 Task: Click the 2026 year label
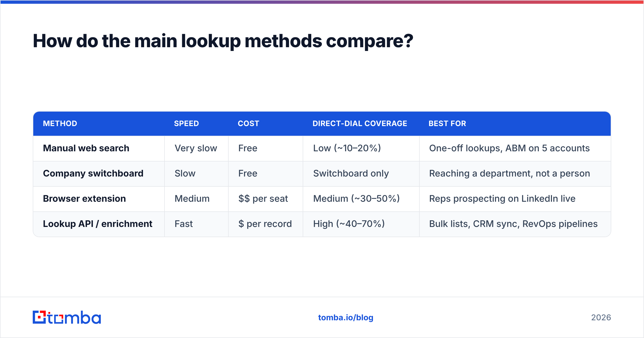tap(601, 318)
